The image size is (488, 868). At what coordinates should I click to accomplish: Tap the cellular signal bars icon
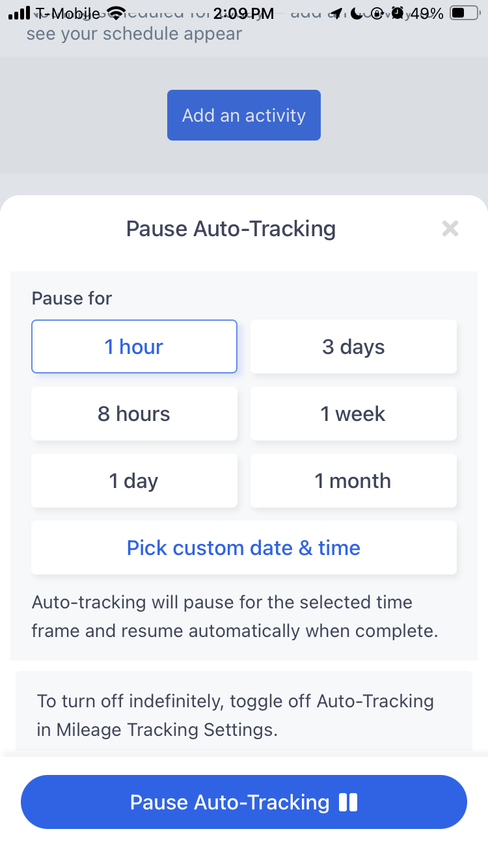pos(20,13)
